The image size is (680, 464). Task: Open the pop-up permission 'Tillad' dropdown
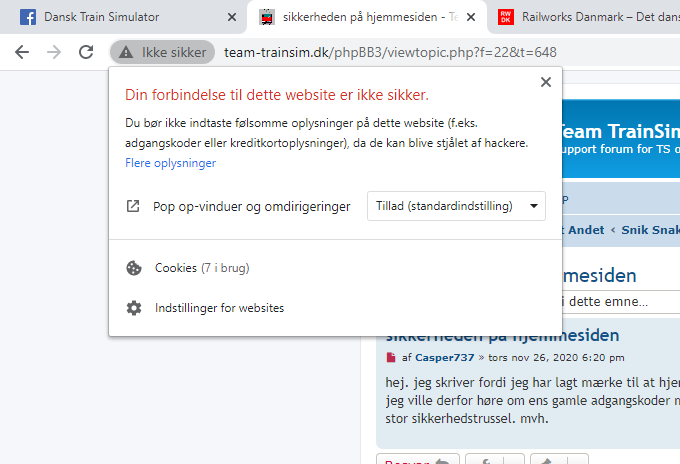(x=457, y=206)
